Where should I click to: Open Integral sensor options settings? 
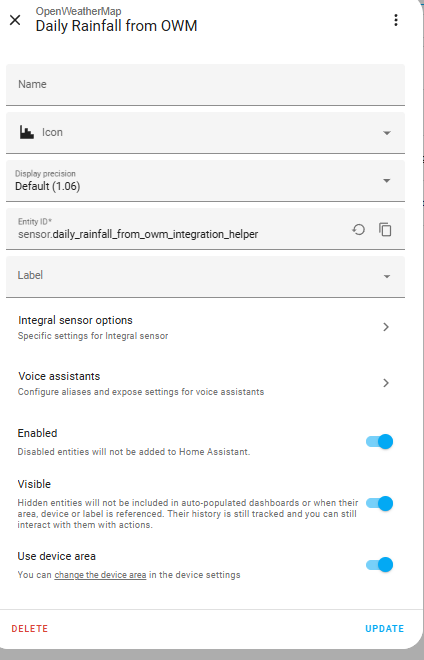[x=205, y=327]
